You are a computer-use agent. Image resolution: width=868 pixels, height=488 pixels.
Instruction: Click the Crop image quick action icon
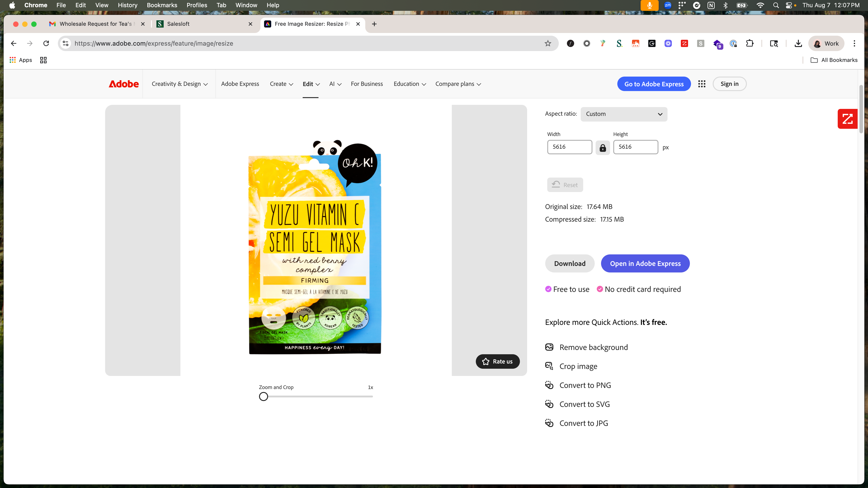click(x=549, y=366)
